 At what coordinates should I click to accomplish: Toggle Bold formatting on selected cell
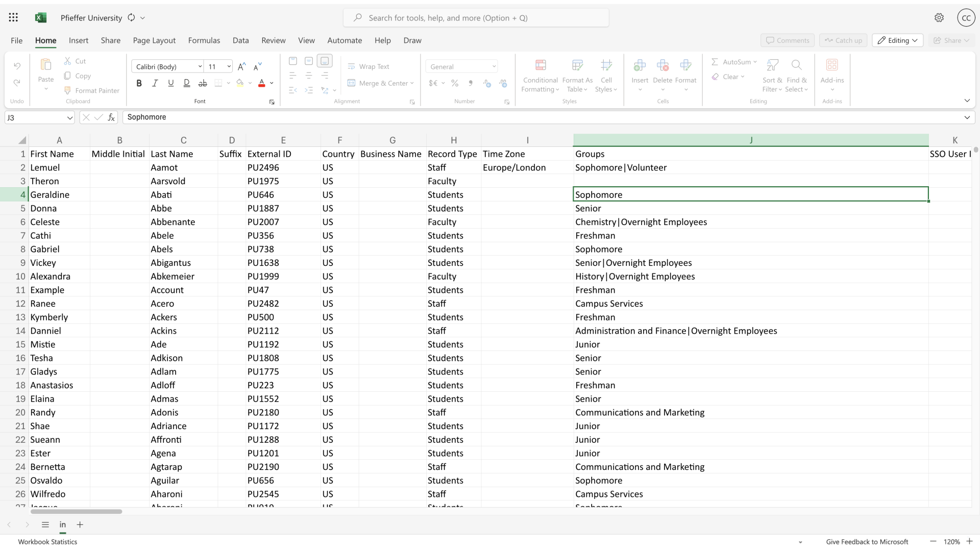[139, 83]
